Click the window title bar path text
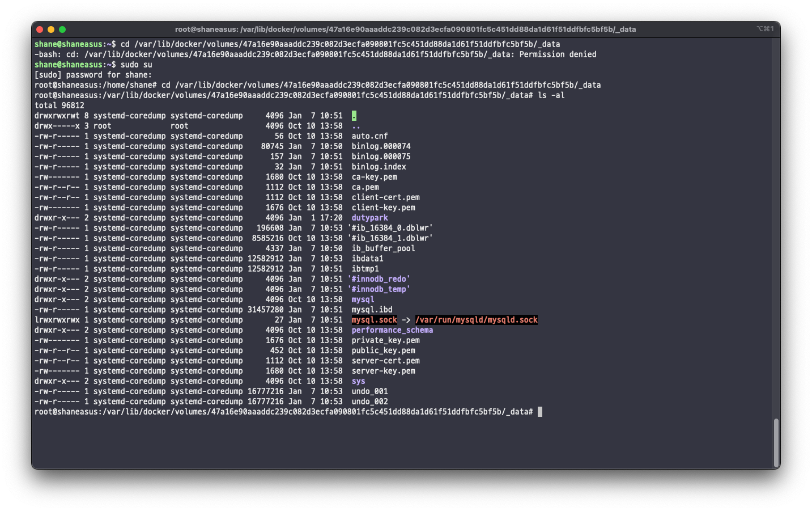This screenshot has height=511, width=812. click(x=405, y=29)
